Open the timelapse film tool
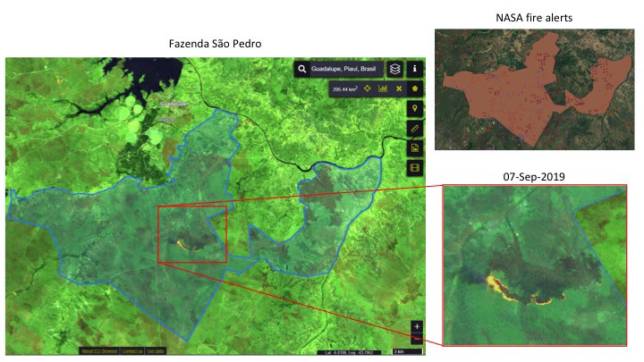644x362 pixels. click(x=415, y=167)
